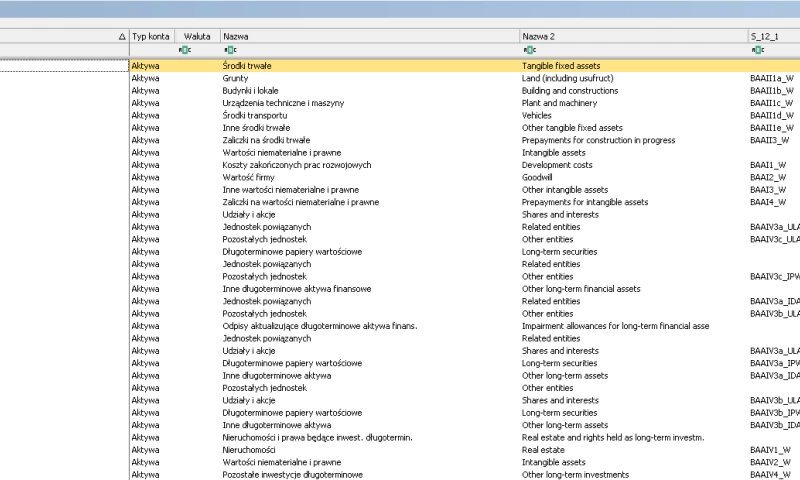Sort by Waluta column header
Image resolution: width=800 pixels, height=480 pixels.
click(x=197, y=37)
